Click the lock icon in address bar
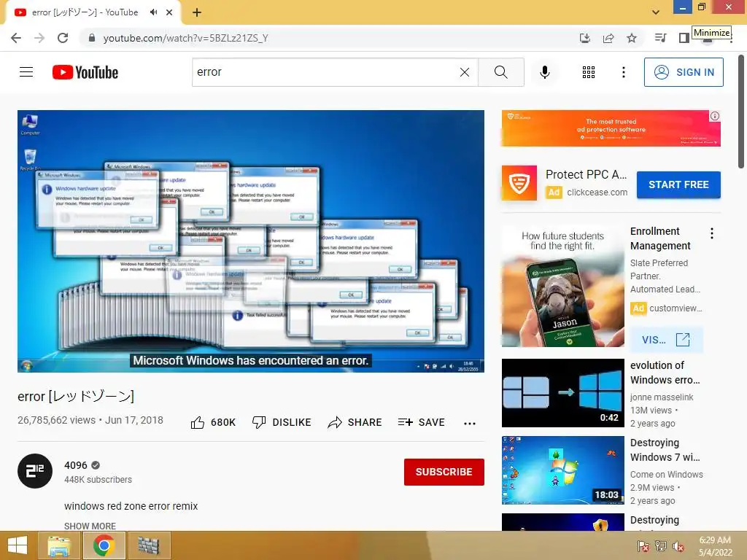Screen dimensions: 747x560 pyautogui.click(x=92, y=38)
